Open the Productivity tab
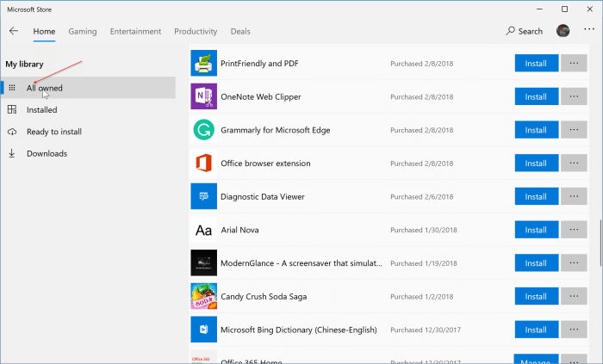 point(196,32)
